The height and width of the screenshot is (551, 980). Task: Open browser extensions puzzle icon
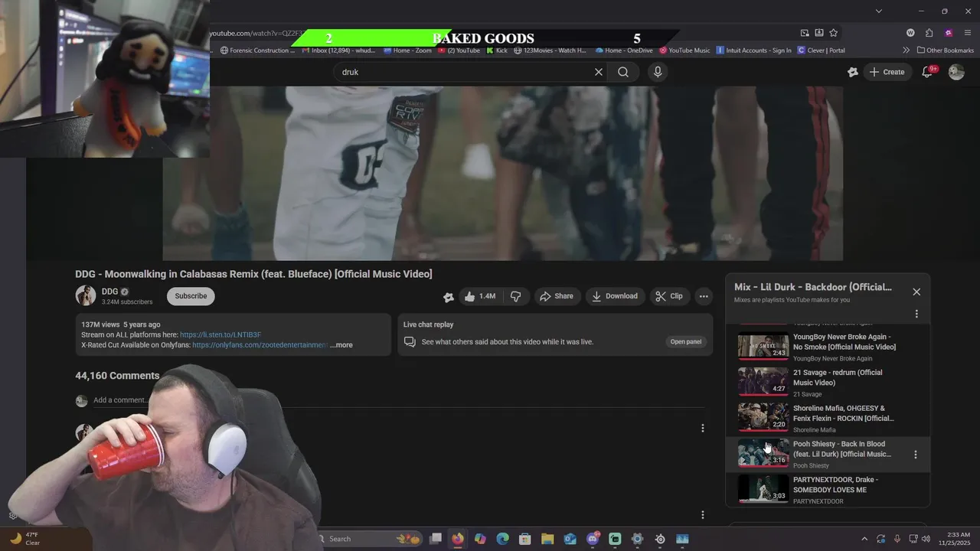929,33
